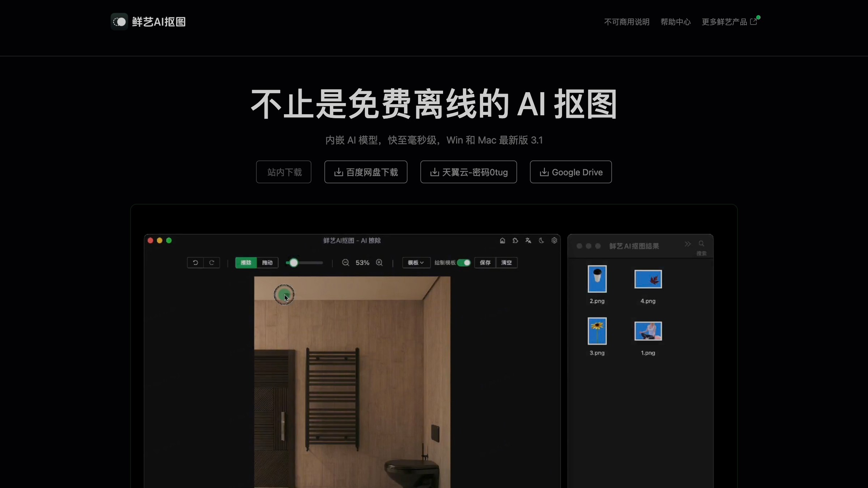The width and height of the screenshot is (868, 488).
Task: Switch to 拖动 mode
Action: pyautogui.click(x=268, y=262)
